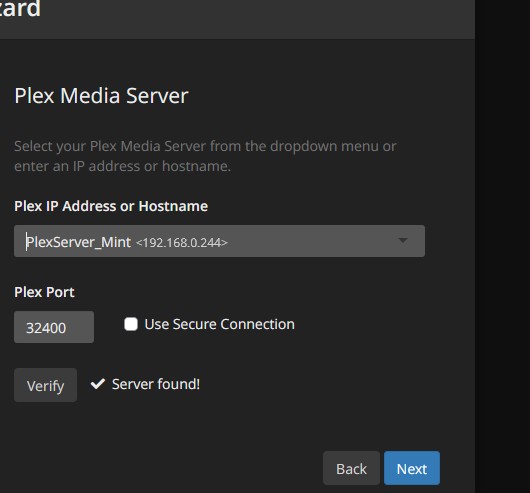
Task: Click the empty wizard header bar area
Action: pos(257,19)
